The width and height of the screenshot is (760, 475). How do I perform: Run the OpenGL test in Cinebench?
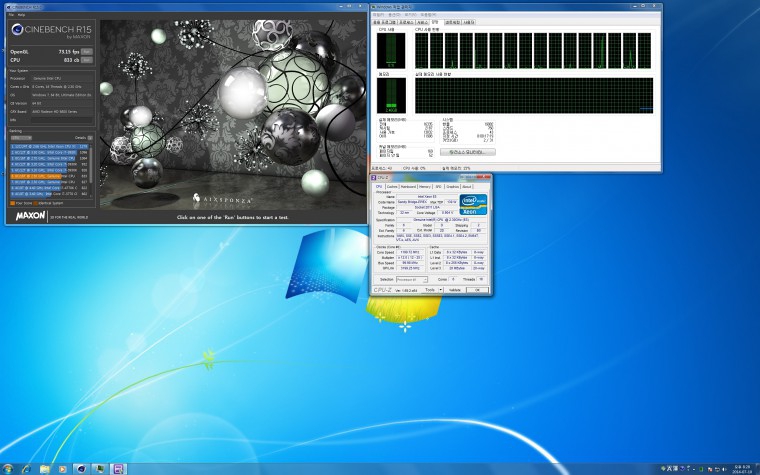(86, 51)
